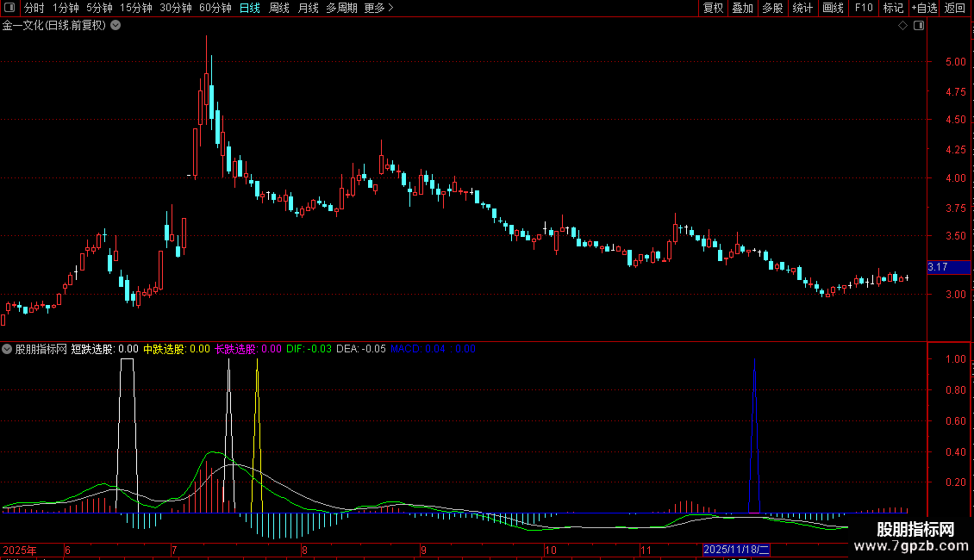The width and height of the screenshot is (974, 560).
Task: Add stock via +自选 button
Action: pos(924,8)
